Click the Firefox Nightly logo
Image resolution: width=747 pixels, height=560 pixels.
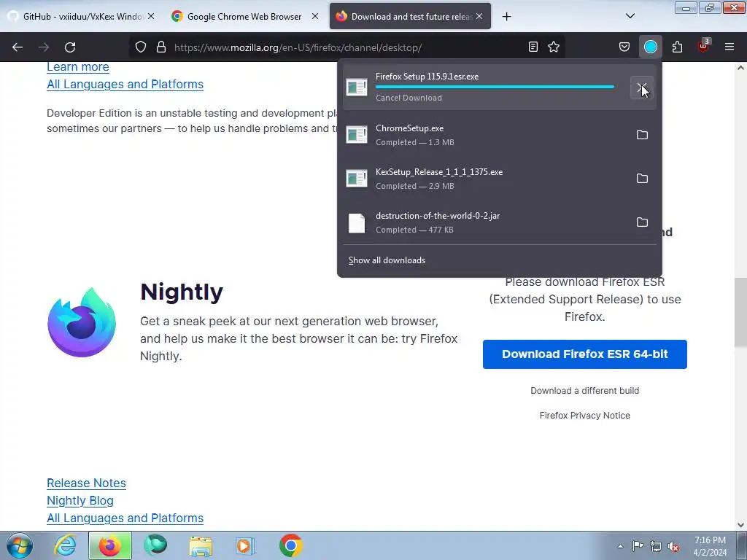[x=82, y=322]
